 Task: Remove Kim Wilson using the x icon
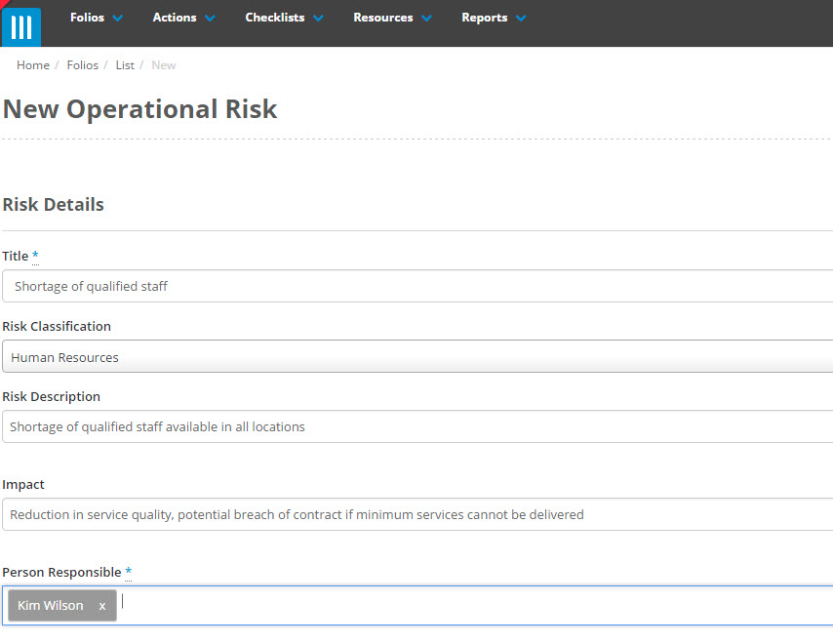(x=101, y=605)
